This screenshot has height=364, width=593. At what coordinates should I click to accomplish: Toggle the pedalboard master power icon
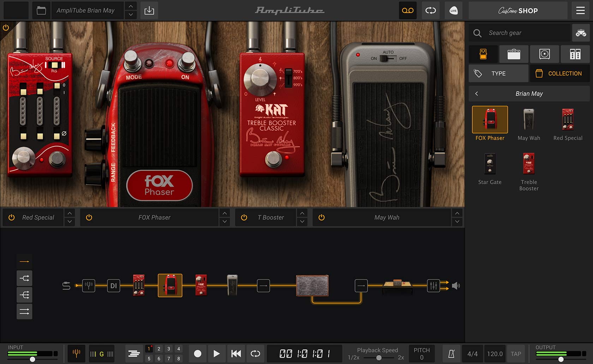[6, 28]
